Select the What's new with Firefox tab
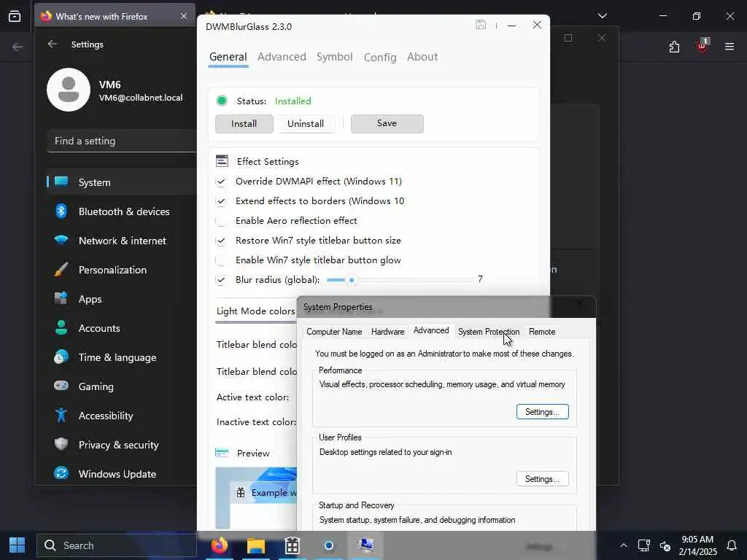 point(115,16)
